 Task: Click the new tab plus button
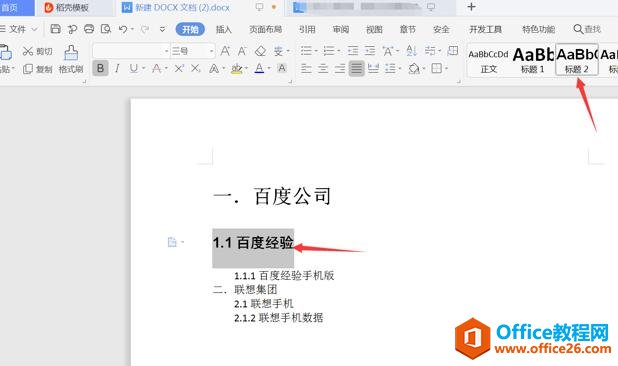coord(471,7)
